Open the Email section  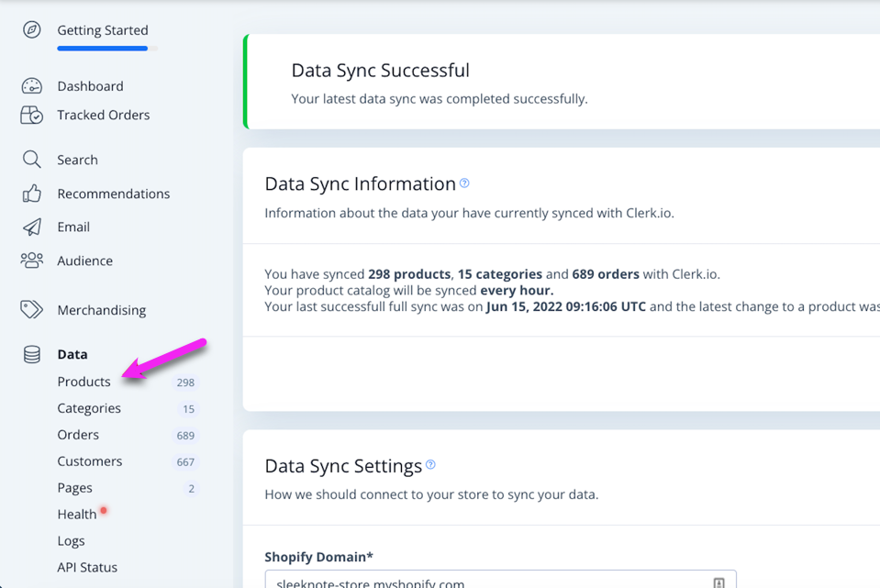tap(73, 227)
